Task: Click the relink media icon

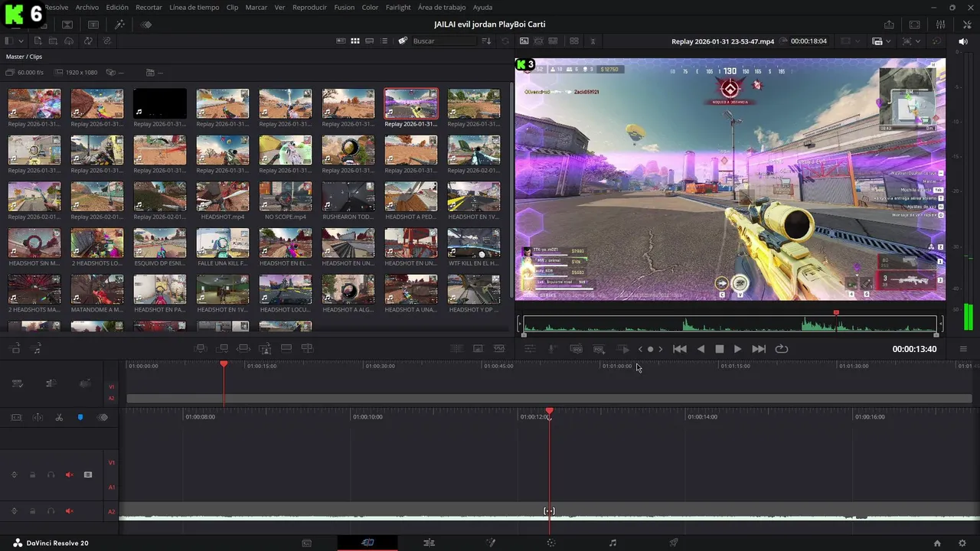Action: (106, 41)
